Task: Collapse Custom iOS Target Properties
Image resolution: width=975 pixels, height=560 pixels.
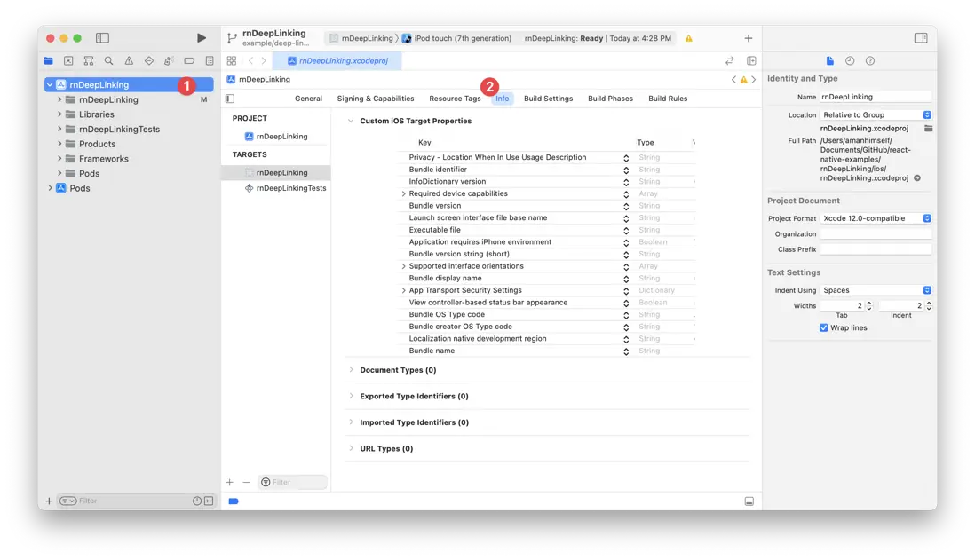Action: click(x=351, y=121)
